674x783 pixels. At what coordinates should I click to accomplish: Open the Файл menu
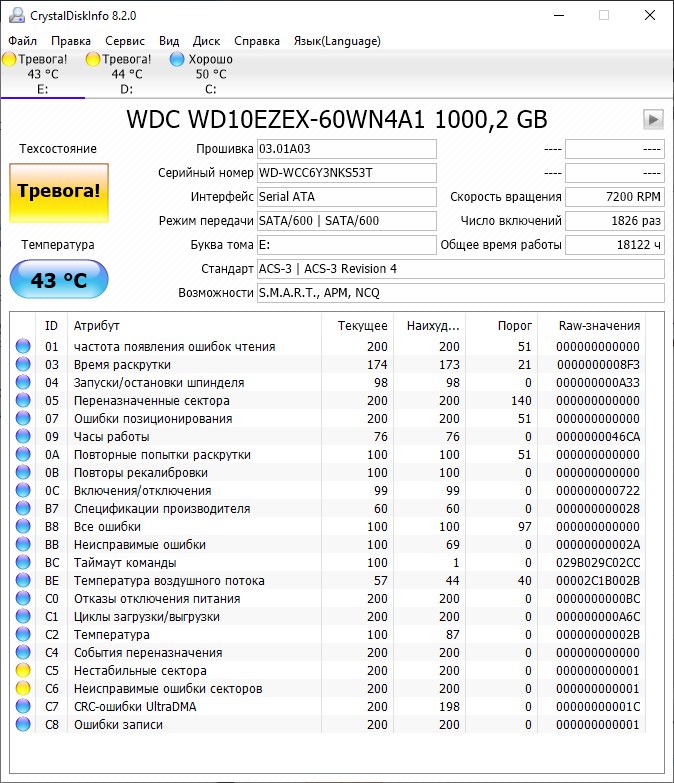tap(22, 41)
